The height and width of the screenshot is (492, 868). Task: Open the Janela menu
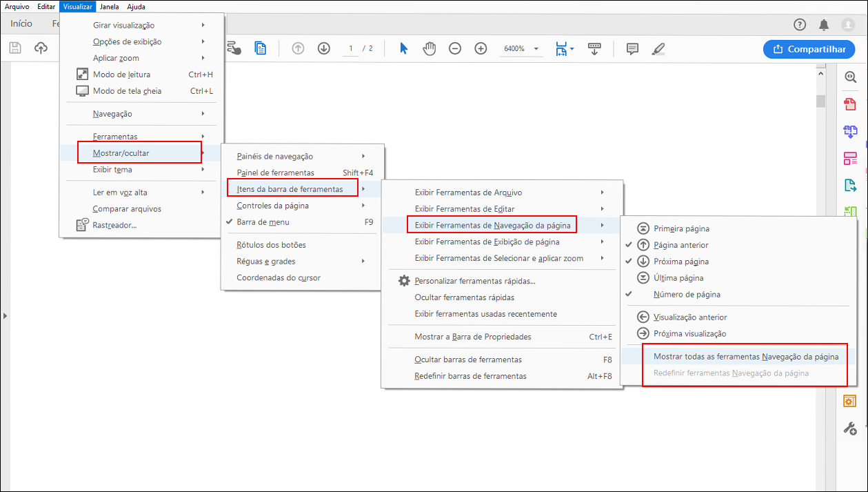pos(109,6)
